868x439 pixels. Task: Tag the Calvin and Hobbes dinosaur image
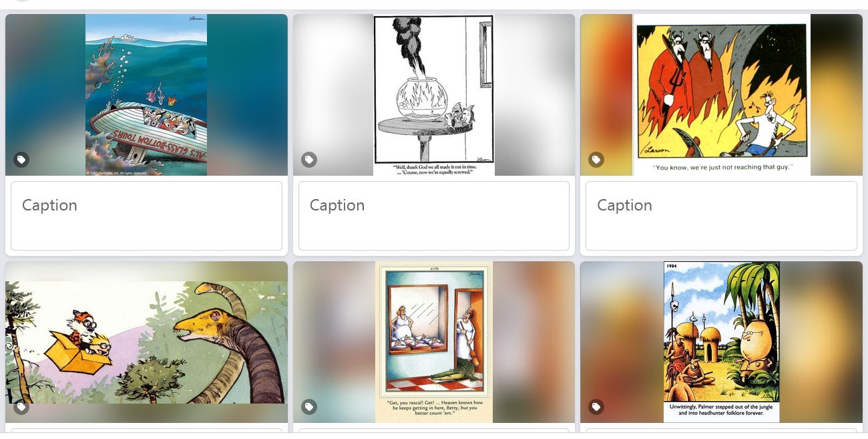point(21,406)
